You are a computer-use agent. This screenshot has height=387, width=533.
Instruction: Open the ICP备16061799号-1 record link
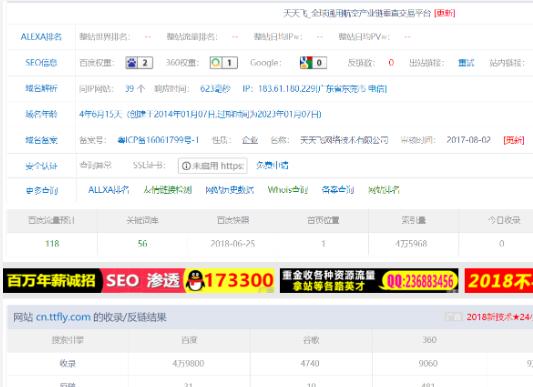[158, 140]
